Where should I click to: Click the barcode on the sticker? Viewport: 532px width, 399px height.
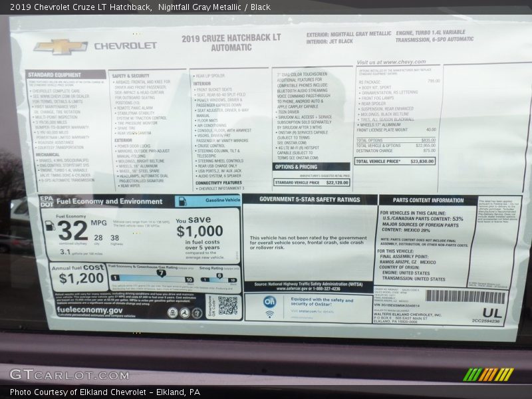pyautogui.click(x=465, y=297)
